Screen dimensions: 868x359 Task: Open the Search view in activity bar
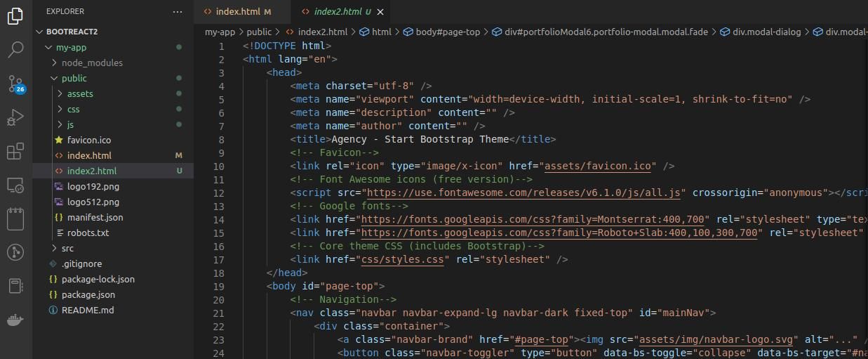(x=15, y=50)
